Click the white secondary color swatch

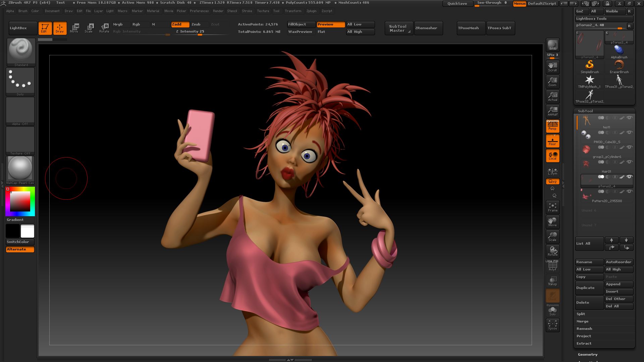[28, 231]
